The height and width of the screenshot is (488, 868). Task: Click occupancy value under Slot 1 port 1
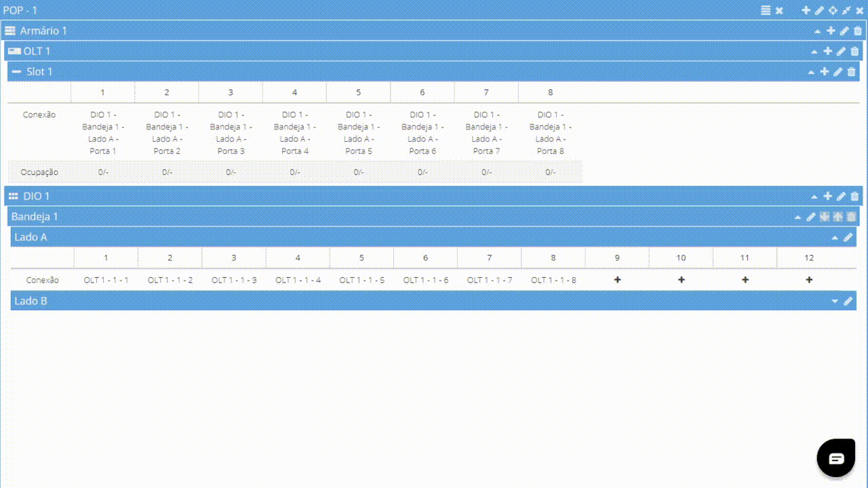pos(103,172)
